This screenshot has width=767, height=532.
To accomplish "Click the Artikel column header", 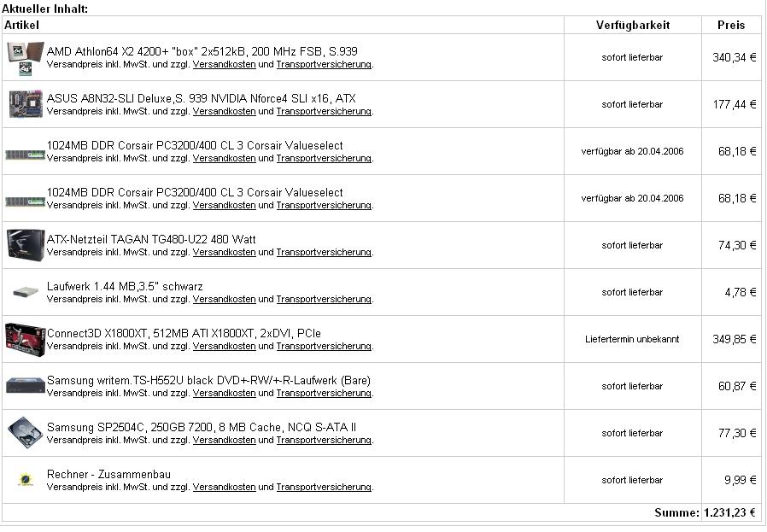I will point(21,25).
